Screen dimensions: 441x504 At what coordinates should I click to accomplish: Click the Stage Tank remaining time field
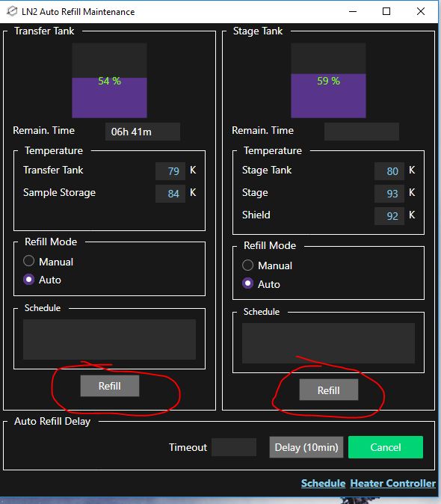362,132
